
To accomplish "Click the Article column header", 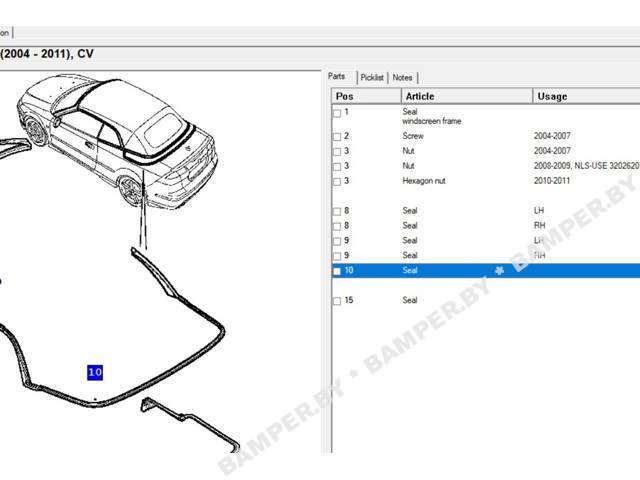I will click(467, 96).
